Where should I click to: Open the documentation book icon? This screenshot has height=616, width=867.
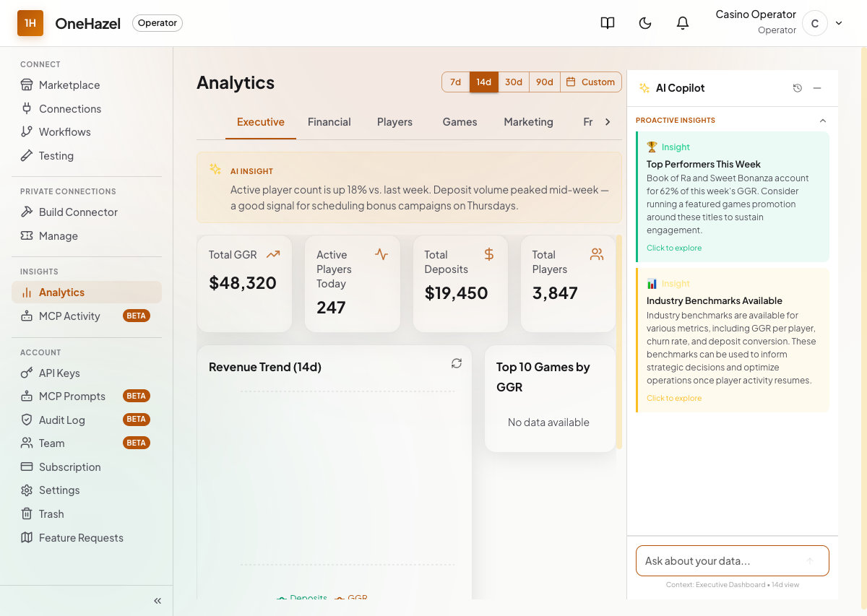(608, 23)
